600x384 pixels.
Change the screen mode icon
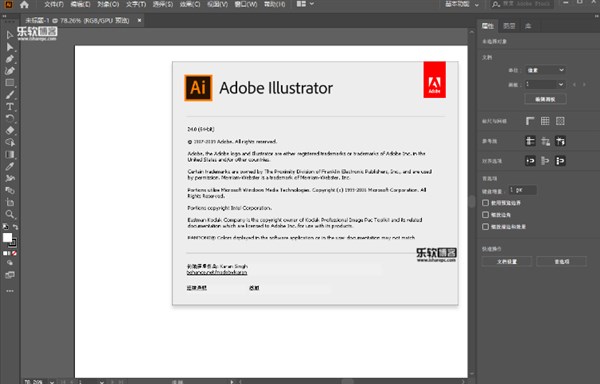click(10, 275)
